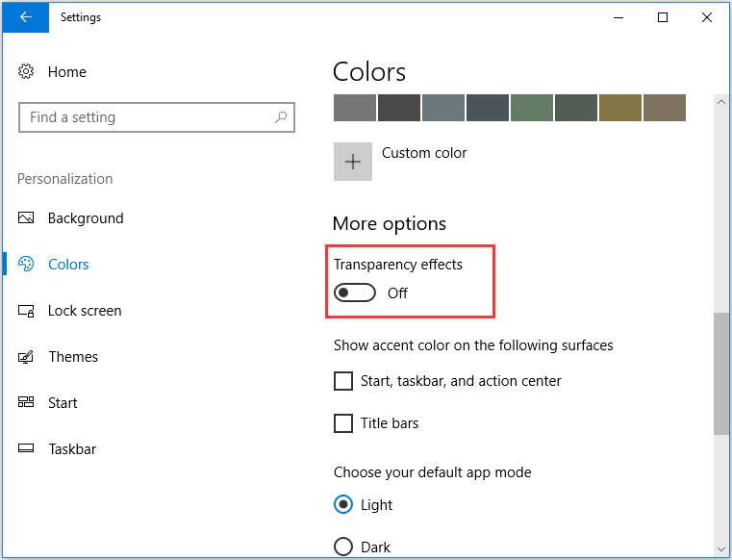
Task: Click the Colors palette icon
Action: click(26, 264)
